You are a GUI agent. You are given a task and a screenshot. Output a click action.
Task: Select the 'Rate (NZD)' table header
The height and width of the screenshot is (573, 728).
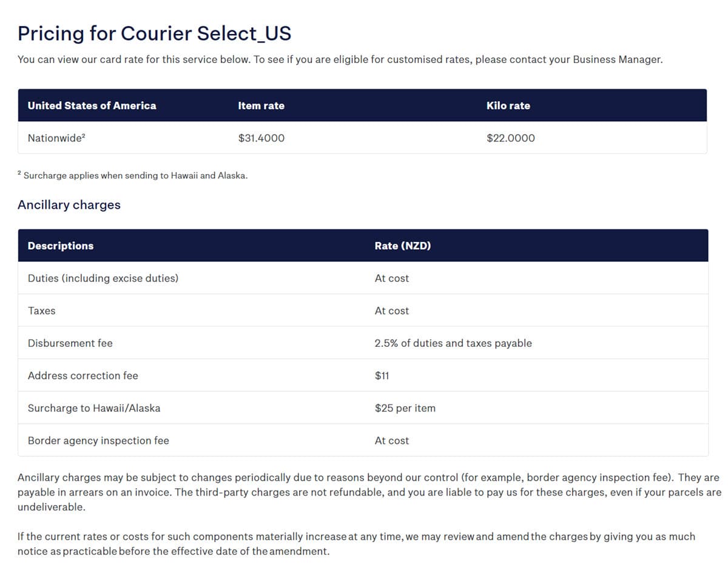403,246
